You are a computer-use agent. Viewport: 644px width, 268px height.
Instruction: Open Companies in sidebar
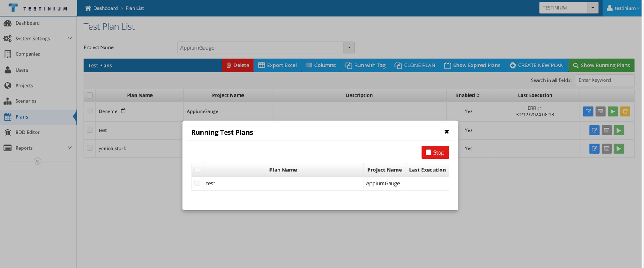(38, 54)
